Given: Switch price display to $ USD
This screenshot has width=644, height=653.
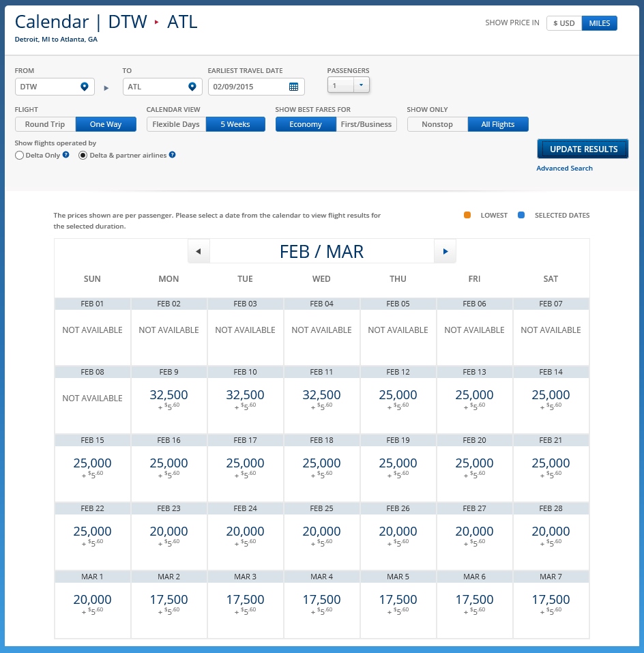Looking at the screenshot, I should [x=563, y=23].
